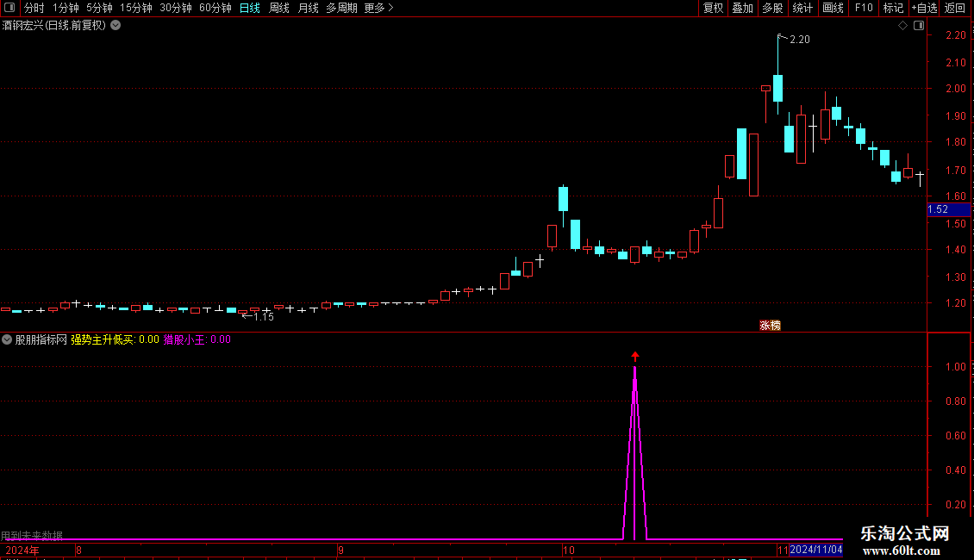Click the 叠加 overlay button
Screen dimensions: 974x560
(743, 8)
